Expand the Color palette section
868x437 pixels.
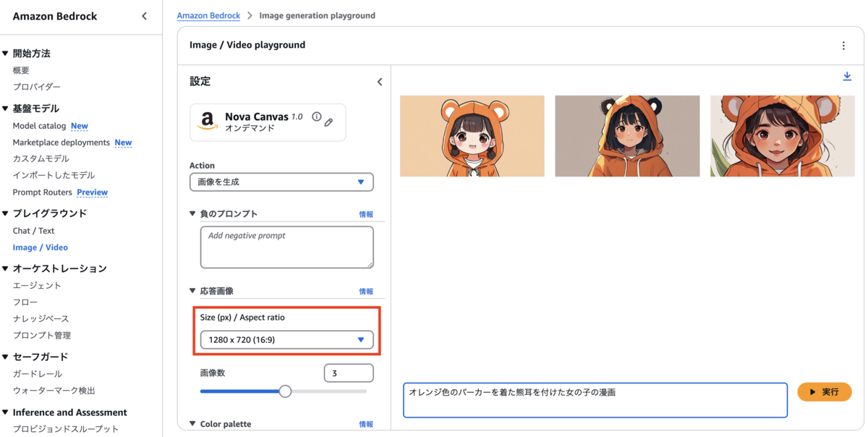[x=192, y=424]
